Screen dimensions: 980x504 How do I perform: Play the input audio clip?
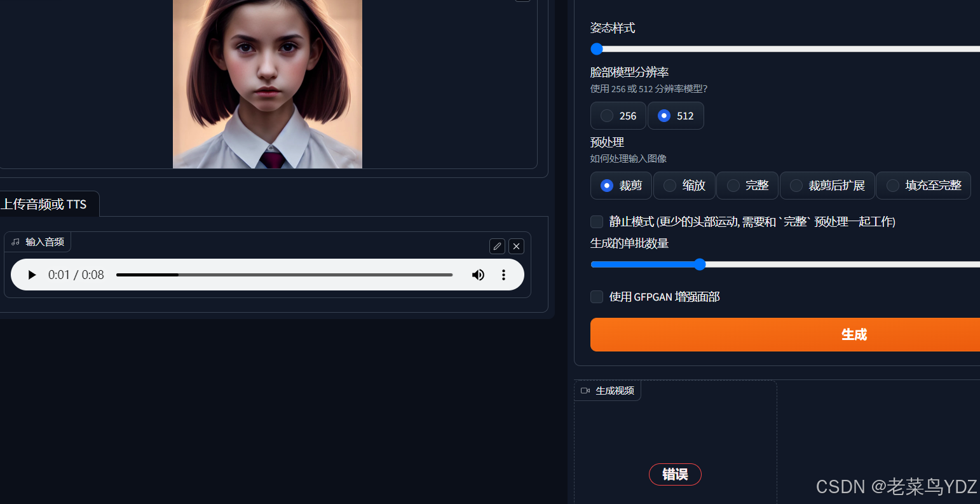pyautogui.click(x=32, y=275)
